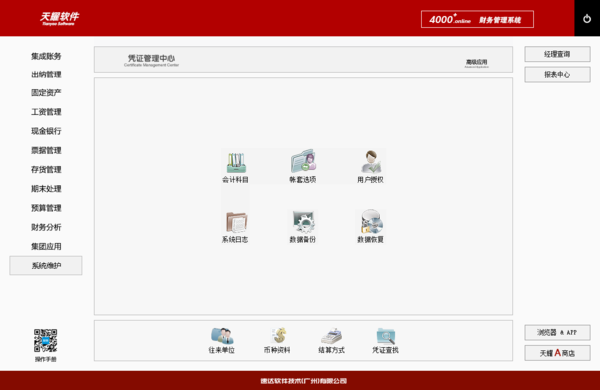Image resolution: width=600 pixels, height=390 pixels.
Task: Click the 天耀软件 logo
Action: coord(59,18)
